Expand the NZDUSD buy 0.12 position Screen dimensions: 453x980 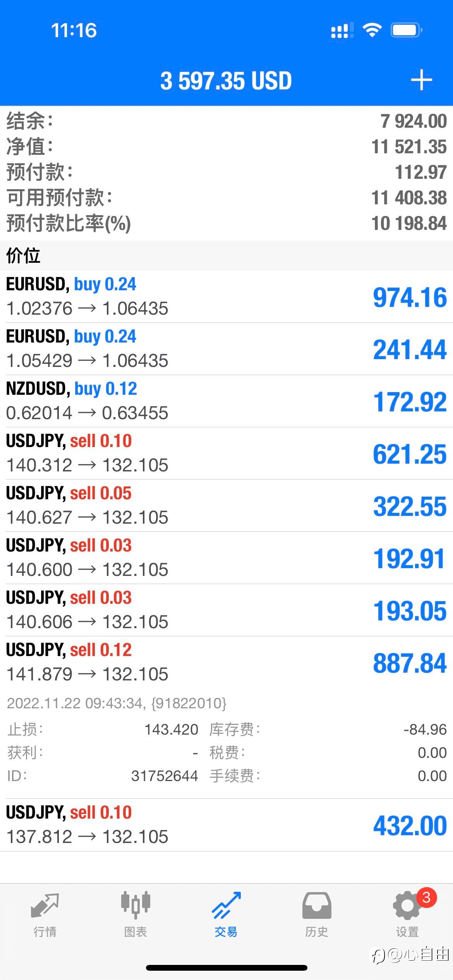coord(226,401)
